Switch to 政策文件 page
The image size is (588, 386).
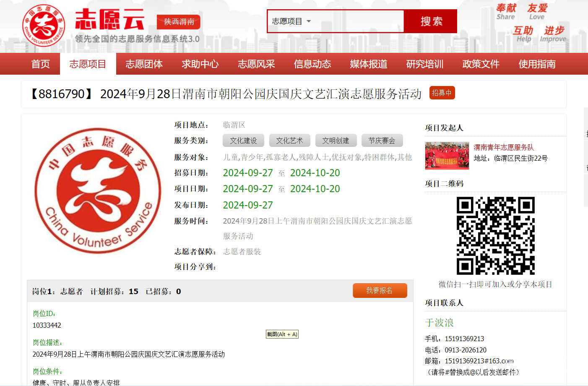point(481,64)
